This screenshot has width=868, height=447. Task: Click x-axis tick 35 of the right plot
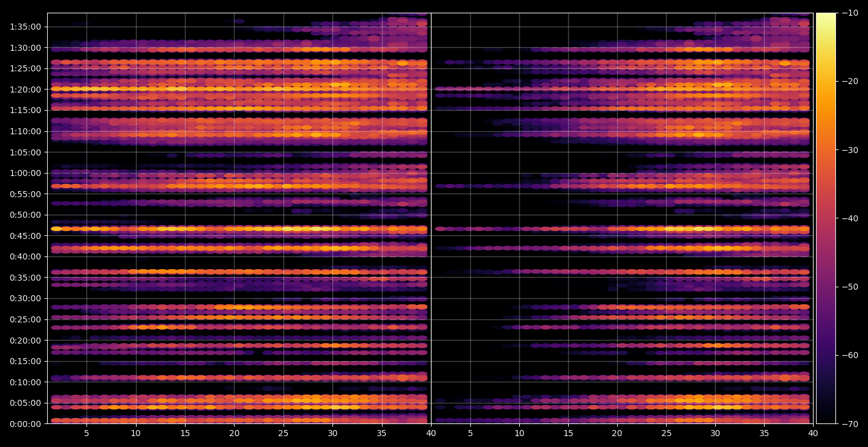764,433
